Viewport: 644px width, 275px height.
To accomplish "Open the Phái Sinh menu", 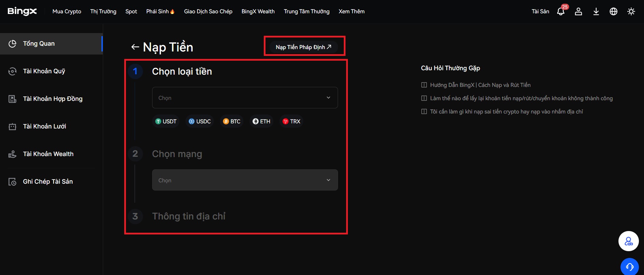I will point(158,11).
